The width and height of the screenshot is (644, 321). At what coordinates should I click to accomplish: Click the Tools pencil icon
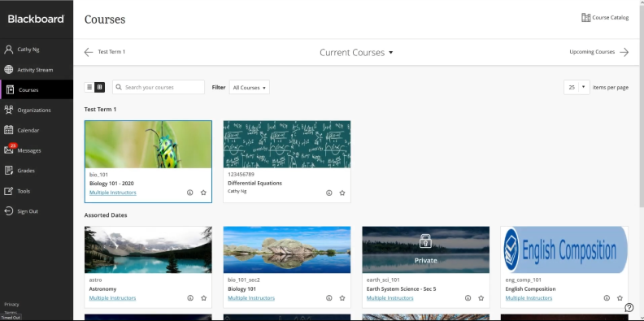pos(9,191)
